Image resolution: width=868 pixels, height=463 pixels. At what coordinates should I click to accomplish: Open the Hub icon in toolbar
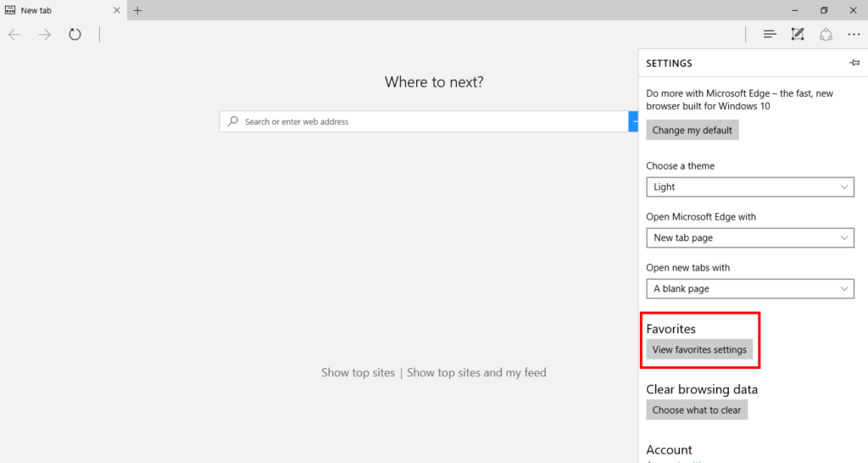pyautogui.click(x=770, y=35)
